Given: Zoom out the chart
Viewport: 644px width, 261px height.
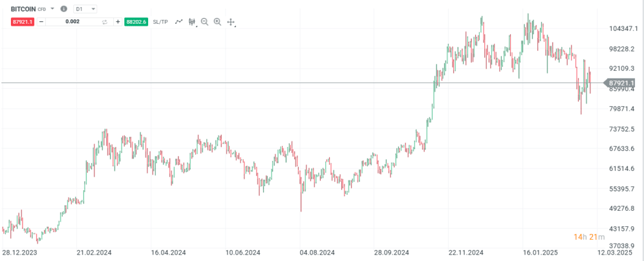Looking at the screenshot, I should pyautogui.click(x=204, y=22).
